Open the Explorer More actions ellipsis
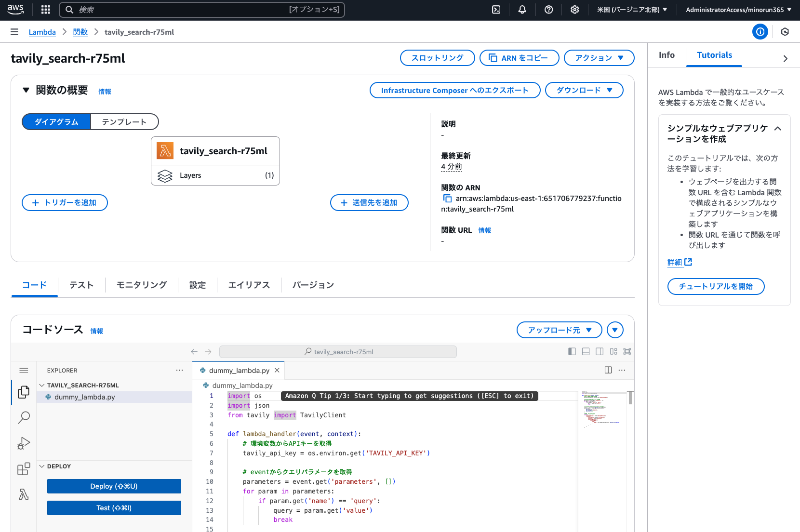 180,370
